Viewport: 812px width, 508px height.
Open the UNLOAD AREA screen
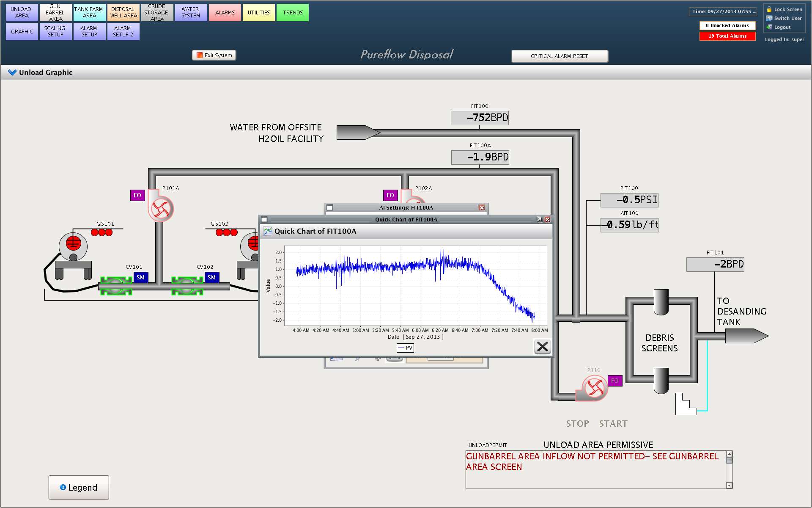(22, 12)
